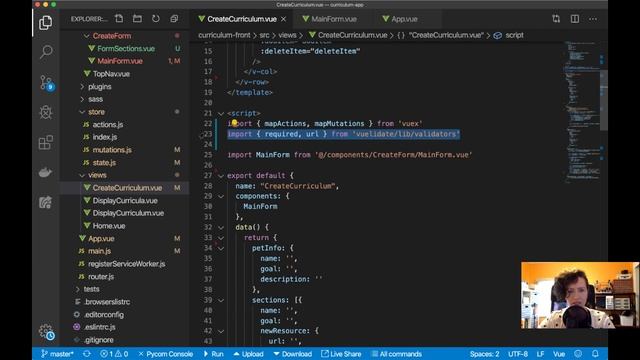
Task: Click Download in the status bar
Action: tap(293, 354)
